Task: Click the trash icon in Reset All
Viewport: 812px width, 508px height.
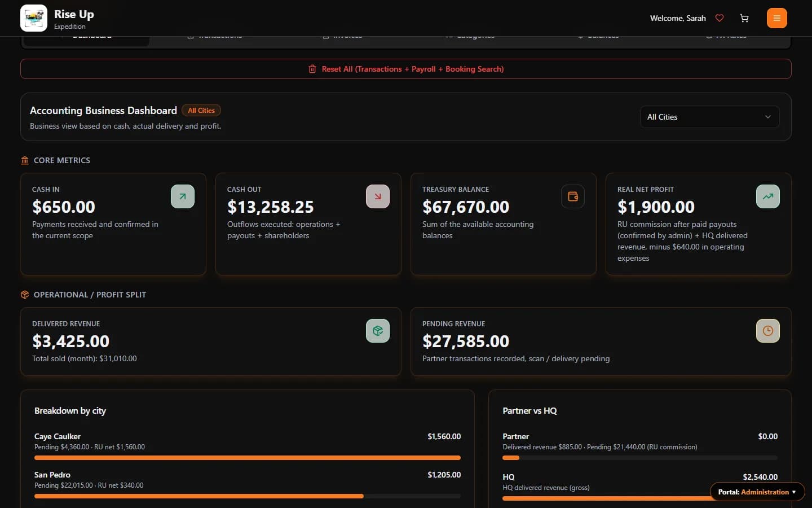Action: click(312, 69)
